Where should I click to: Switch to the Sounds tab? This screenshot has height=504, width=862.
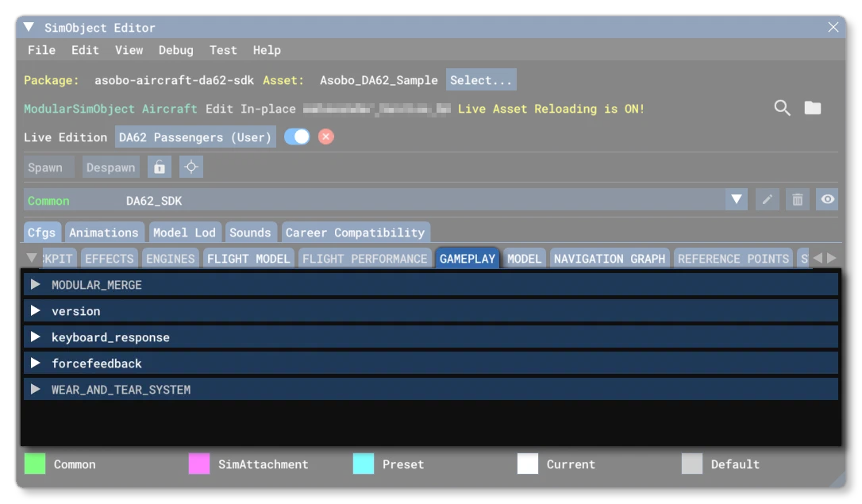pyautogui.click(x=250, y=233)
